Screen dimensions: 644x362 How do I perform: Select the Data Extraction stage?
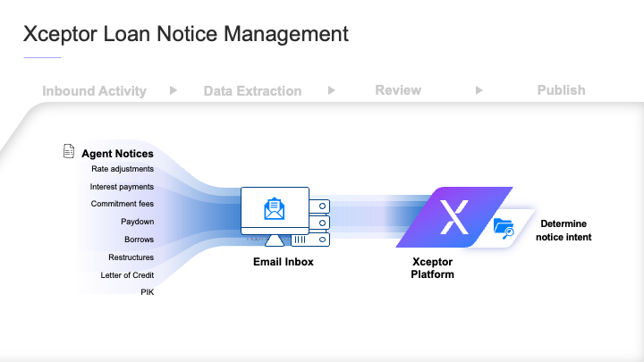click(x=252, y=90)
